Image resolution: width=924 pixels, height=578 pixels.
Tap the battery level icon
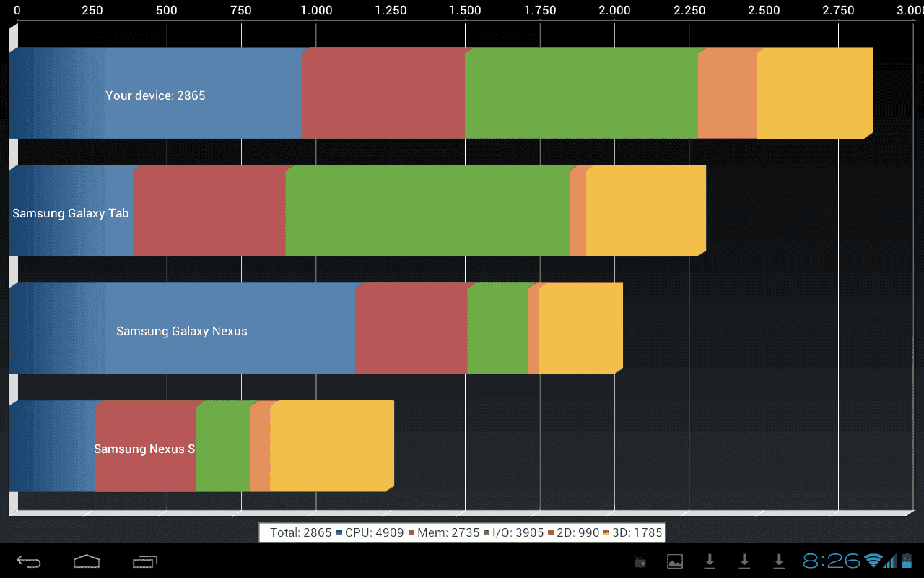[x=907, y=561]
